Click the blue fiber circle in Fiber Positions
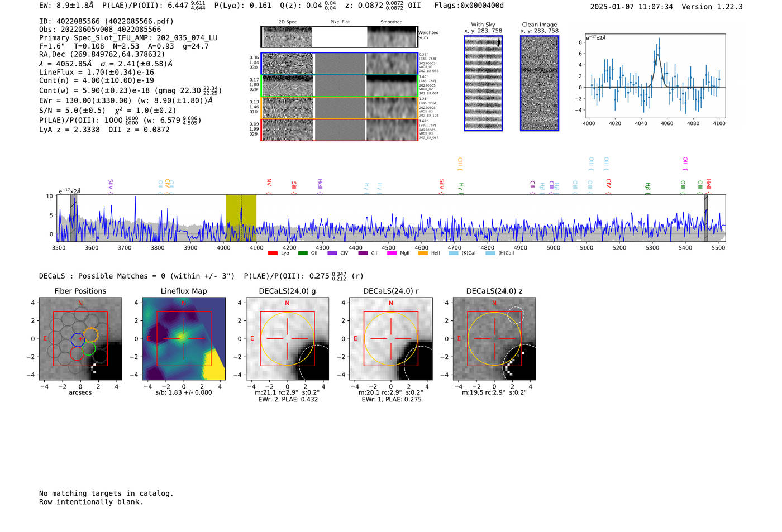Viewport: 782px width, 532px height. point(78,339)
